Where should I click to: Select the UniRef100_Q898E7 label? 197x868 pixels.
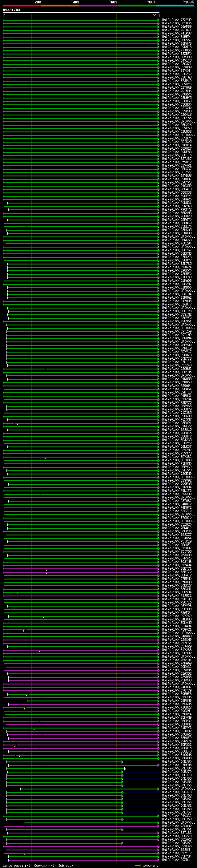coord(177,149)
